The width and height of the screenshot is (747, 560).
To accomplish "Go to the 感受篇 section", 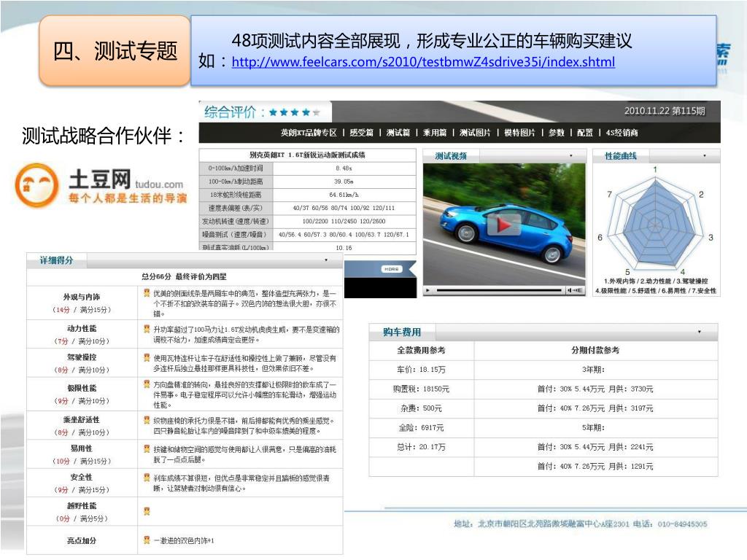I will [x=362, y=133].
